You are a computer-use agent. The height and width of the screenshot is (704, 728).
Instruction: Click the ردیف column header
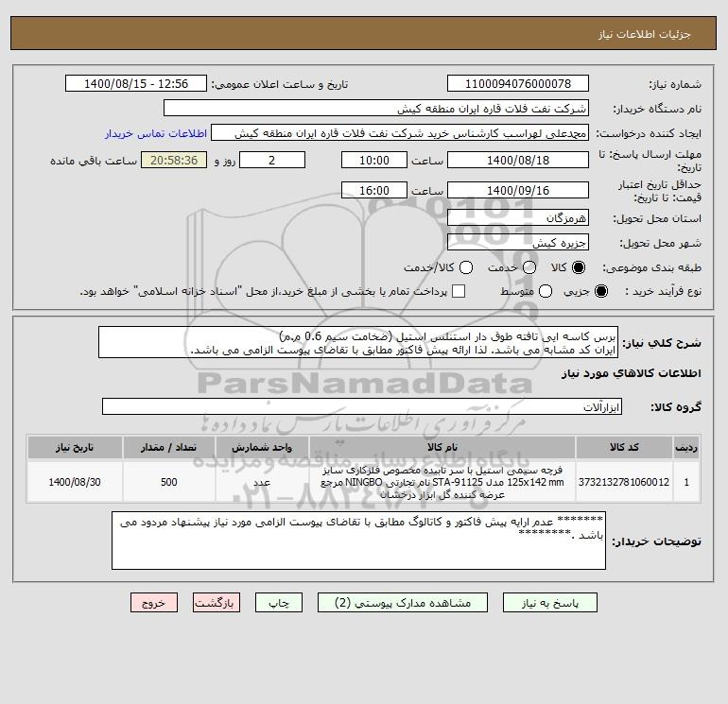point(686,447)
